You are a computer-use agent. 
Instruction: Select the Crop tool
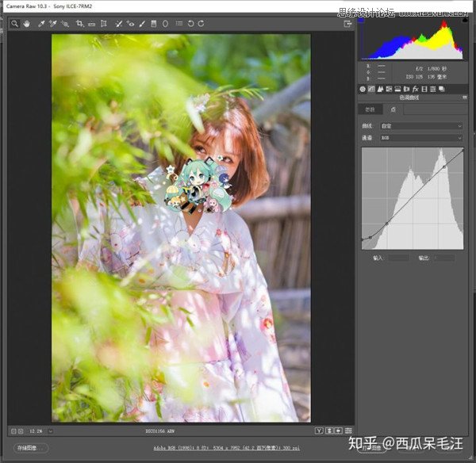(x=80, y=24)
